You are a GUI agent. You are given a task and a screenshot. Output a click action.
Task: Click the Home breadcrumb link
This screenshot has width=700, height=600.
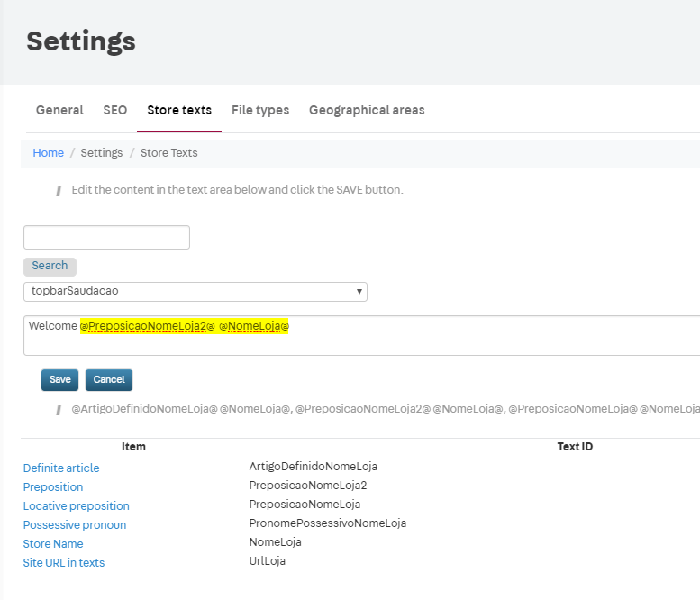click(49, 153)
